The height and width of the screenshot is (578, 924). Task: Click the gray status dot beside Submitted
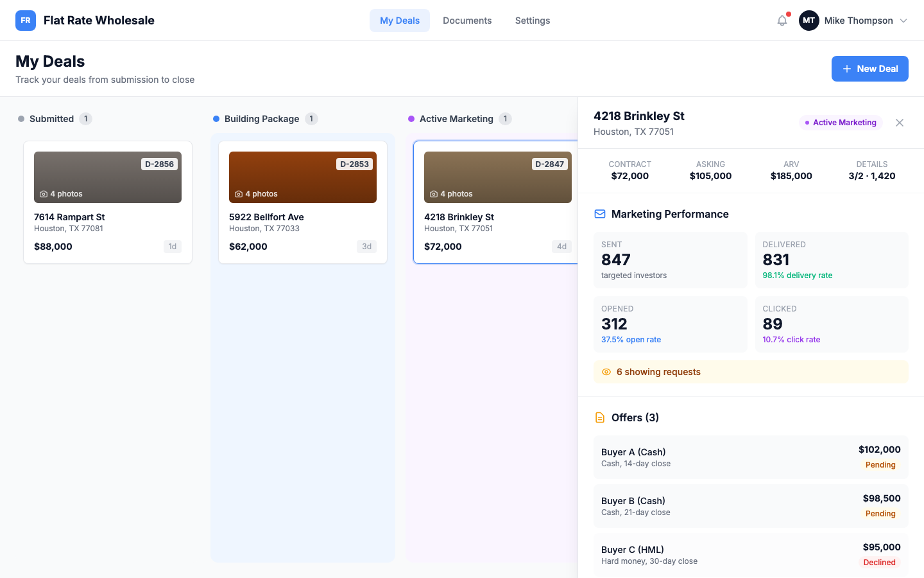(20, 118)
